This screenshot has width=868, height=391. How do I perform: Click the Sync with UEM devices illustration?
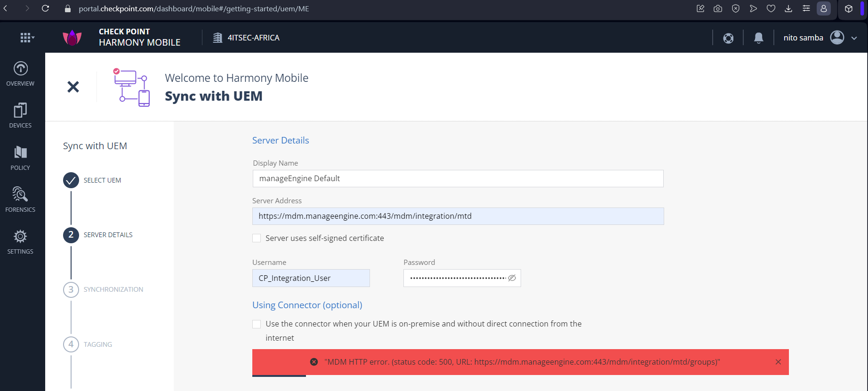(x=132, y=87)
